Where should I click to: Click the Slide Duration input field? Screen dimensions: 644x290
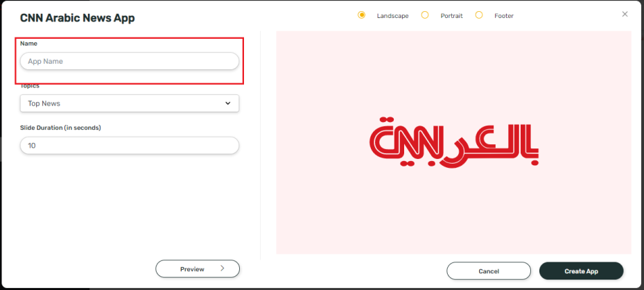[x=130, y=146]
